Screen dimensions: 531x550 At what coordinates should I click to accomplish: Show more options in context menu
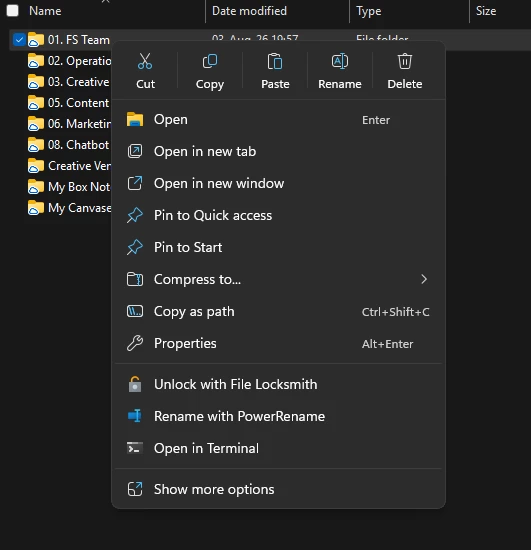point(278,489)
